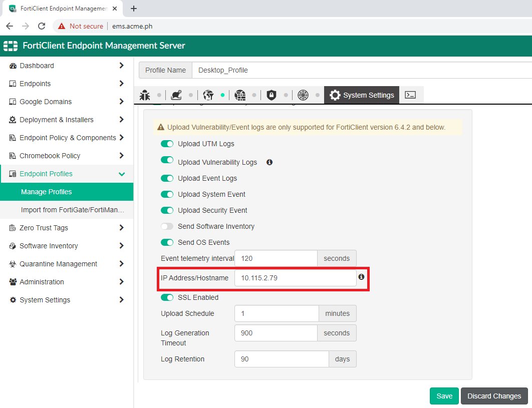The width and height of the screenshot is (532, 408).
Task: Click the Save button
Action: coord(444,396)
